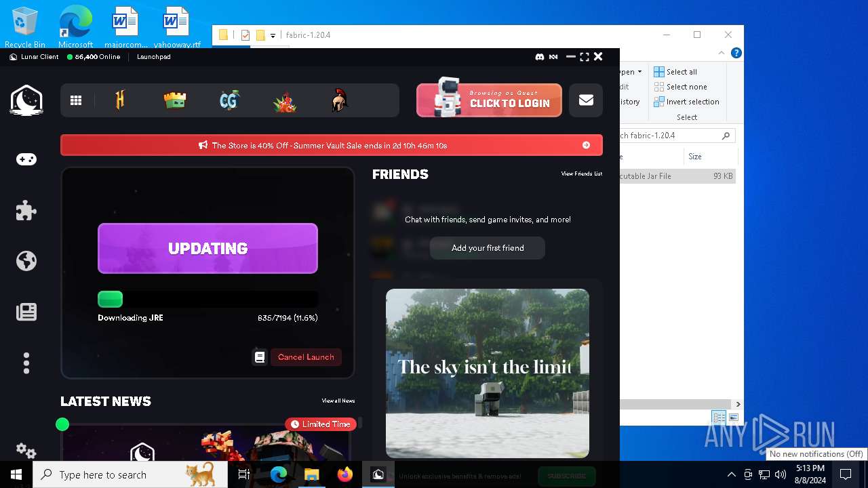868x488 pixels.
Task: Click the arrow on the store sale banner
Action: [586, 145]
